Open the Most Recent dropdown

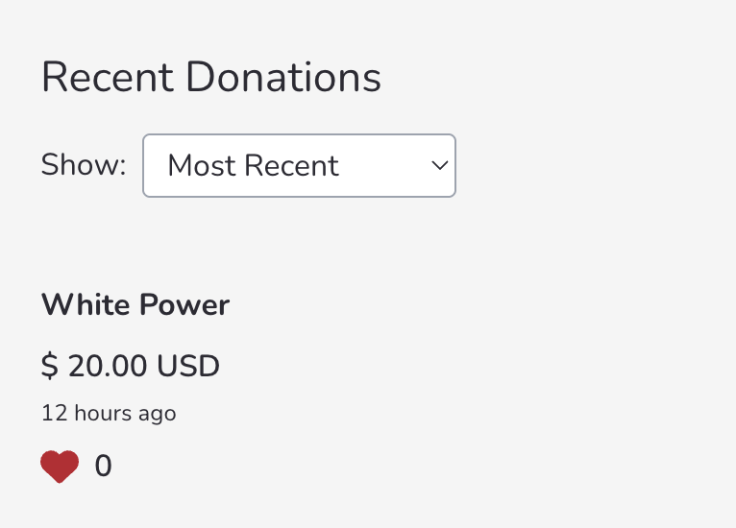point(299,166)
